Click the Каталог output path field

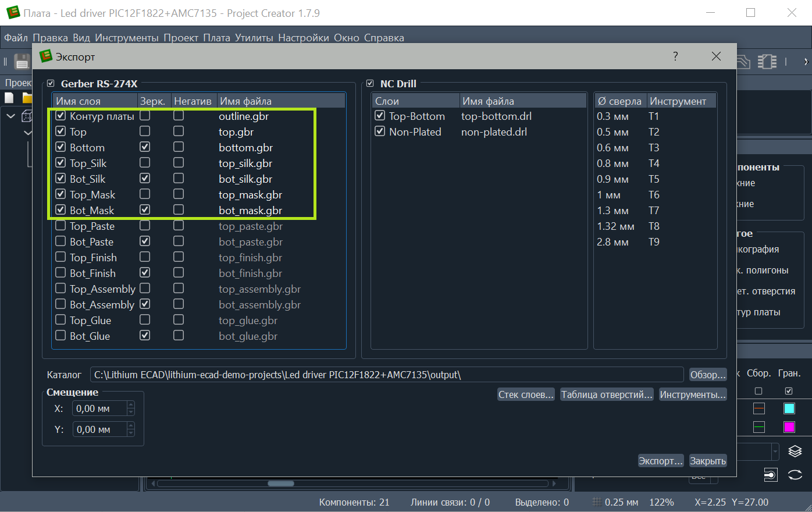click(x=386, y=375)
